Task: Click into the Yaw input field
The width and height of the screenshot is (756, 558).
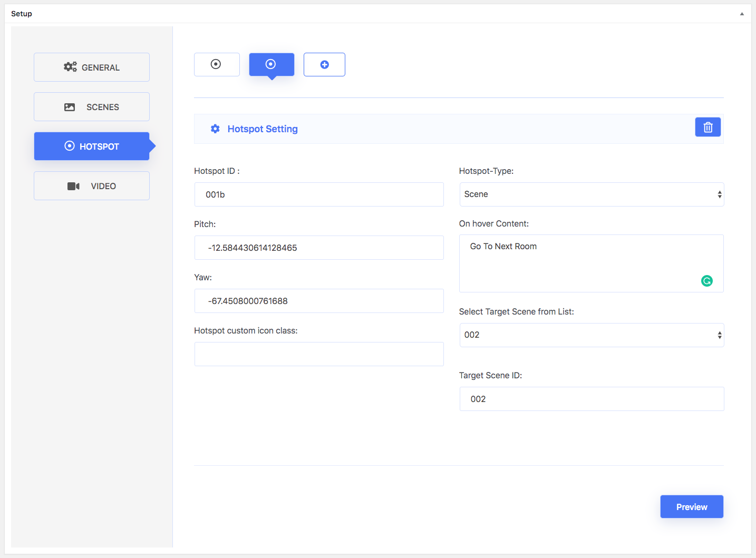Action: 319,301
